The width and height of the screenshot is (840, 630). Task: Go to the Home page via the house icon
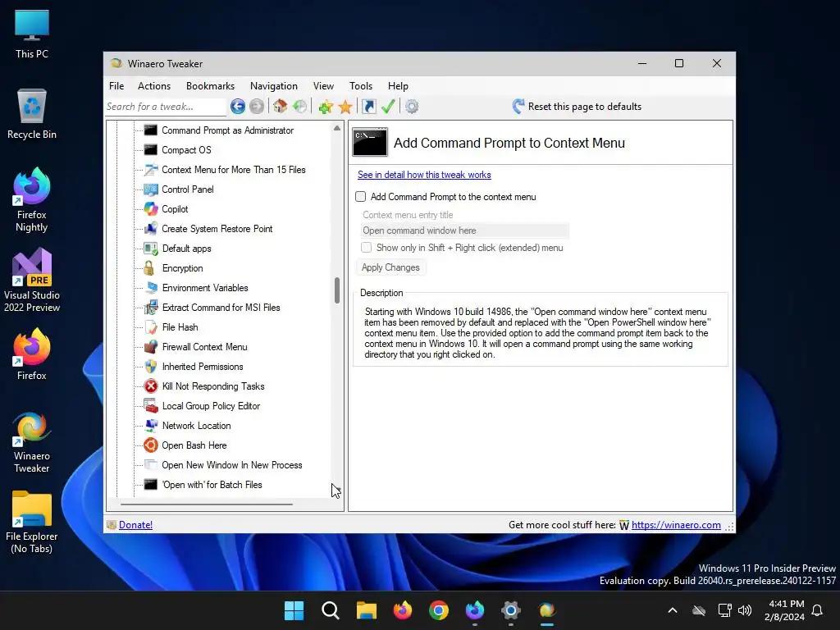tap(281, 107)
